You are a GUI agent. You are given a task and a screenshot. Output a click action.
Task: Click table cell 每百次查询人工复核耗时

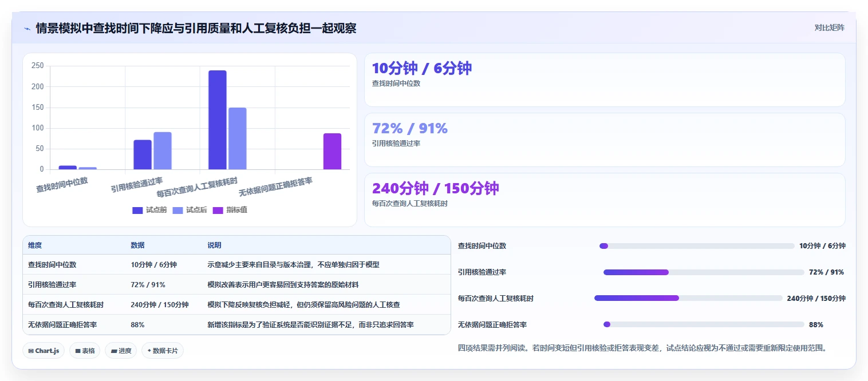[x=66, y=304]
